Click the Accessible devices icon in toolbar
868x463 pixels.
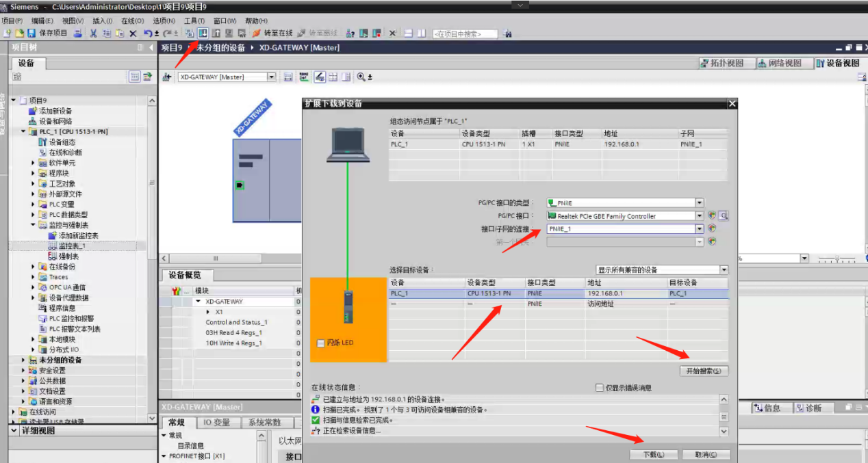pyautogui.click(x=350, y=33)
